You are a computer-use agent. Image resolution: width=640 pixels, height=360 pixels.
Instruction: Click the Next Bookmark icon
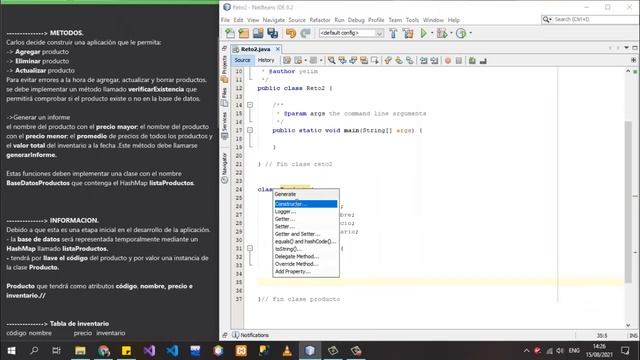click(399, 60)
